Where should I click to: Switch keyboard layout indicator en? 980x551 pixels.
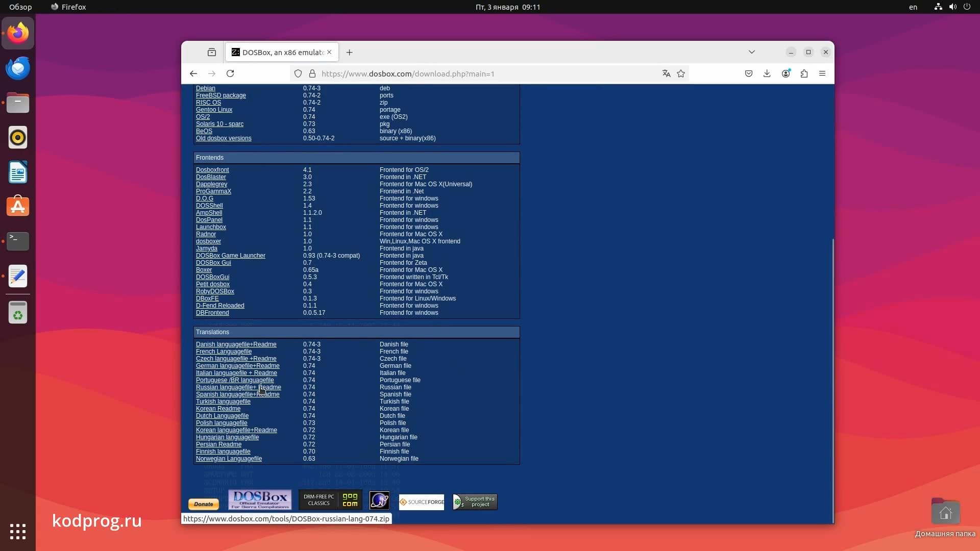point(913,7)
